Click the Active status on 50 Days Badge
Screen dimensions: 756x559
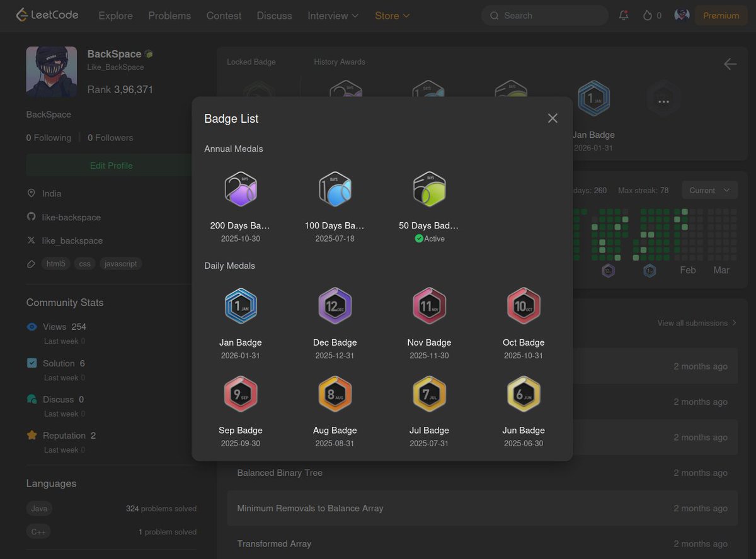[x=429, y=239]
